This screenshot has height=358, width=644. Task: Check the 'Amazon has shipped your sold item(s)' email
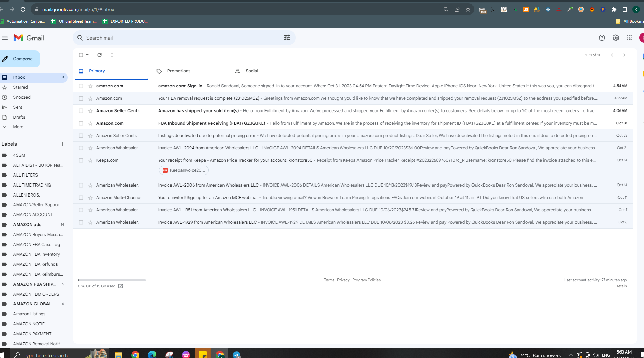81,111
